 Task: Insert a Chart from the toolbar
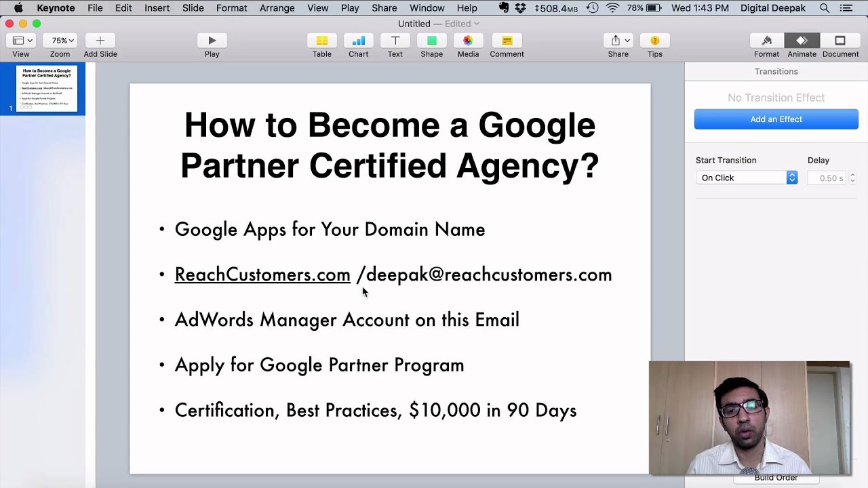click(x=359, y=41)
